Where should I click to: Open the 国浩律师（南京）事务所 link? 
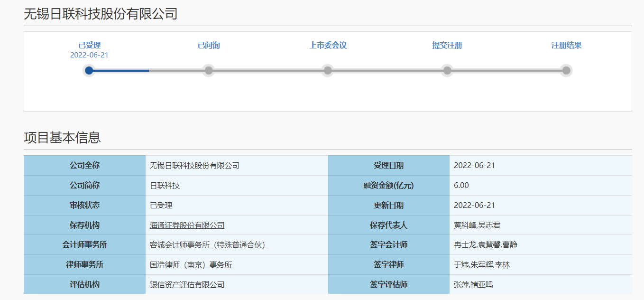[191, 265]
